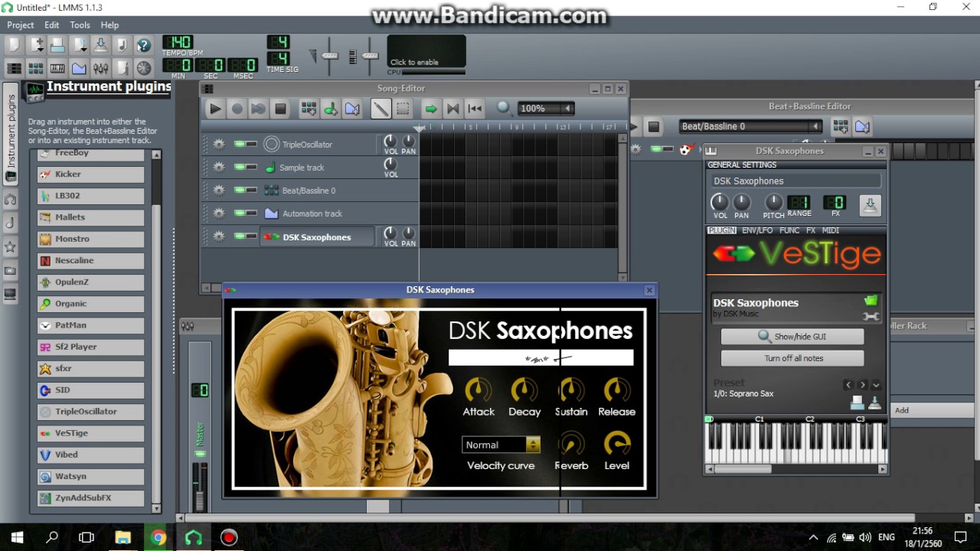Switch to MIDI tab in instrument window
This screenshot has height=551, width=980.
[831, 230]
